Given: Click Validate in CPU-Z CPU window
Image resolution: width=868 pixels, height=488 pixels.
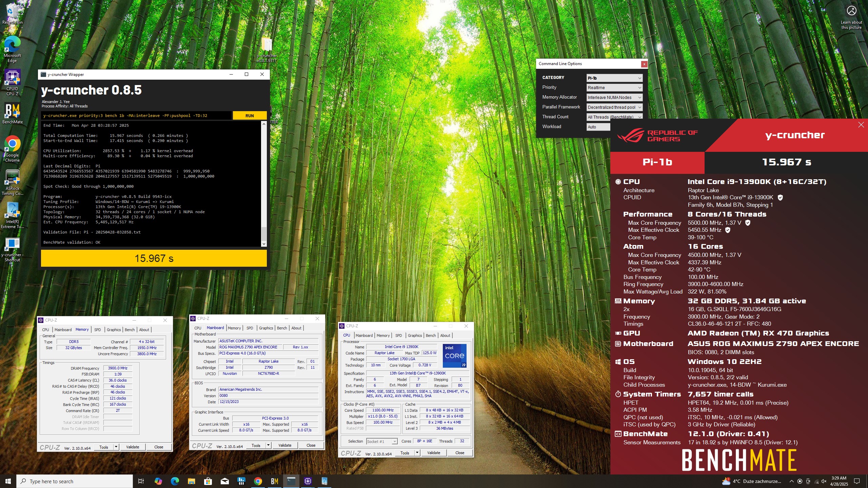Looking at the screenshot, I should [x=434, y=453].
